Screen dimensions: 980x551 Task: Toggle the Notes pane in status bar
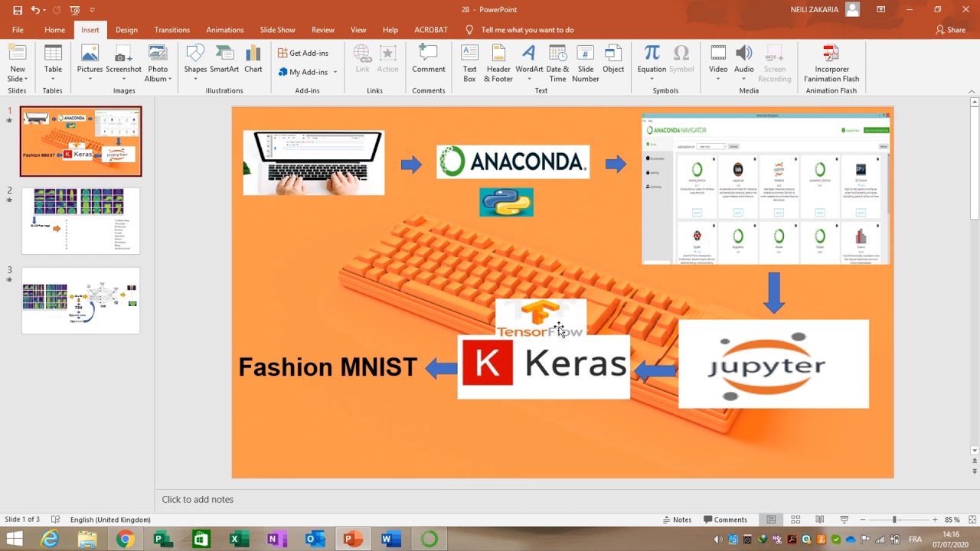(678, 520)
